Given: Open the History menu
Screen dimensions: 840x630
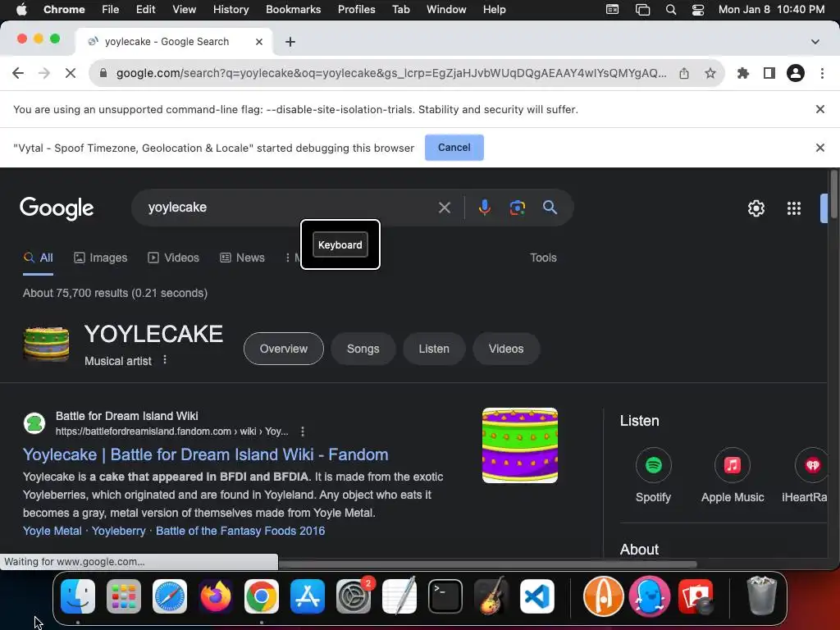Looking at the screenshot, I should [x=231, y=10].
